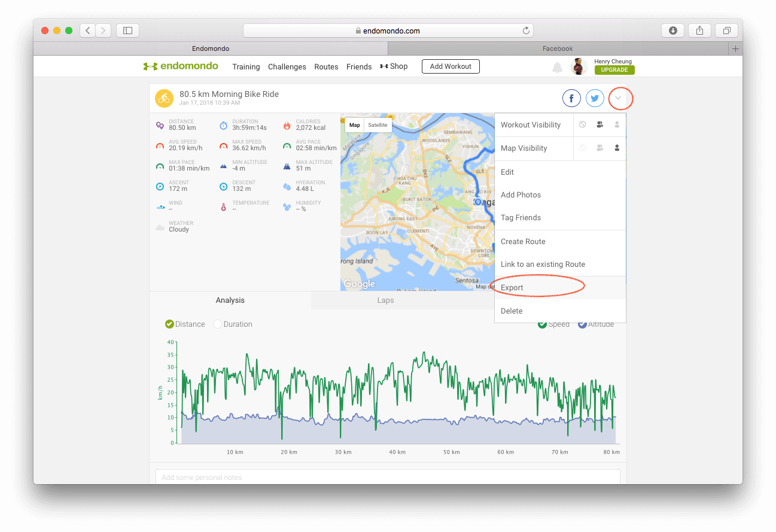Click the Ascent icon
Screen dimensions: 776x532
coord(160,187)
